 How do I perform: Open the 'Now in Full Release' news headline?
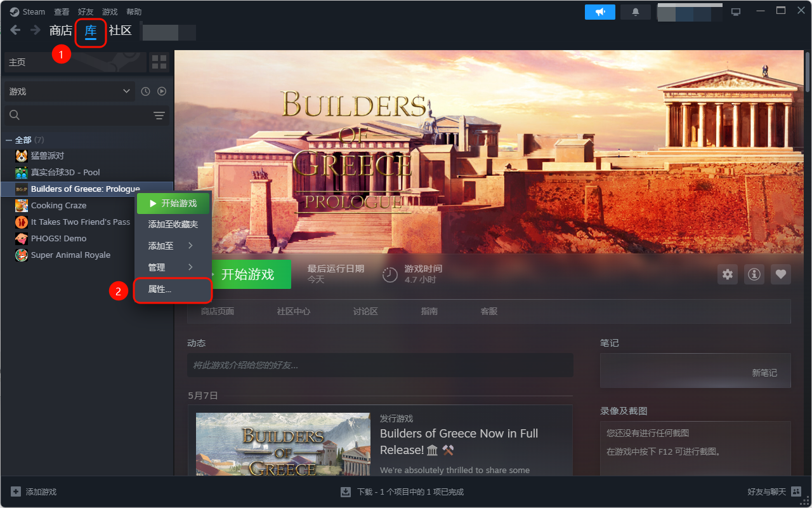(459, 441)
